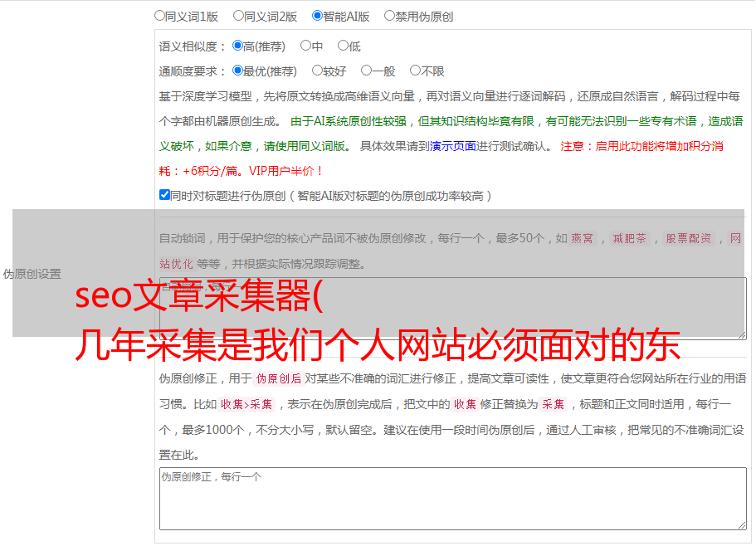This screenshot has height=546, width=756.
Task: Choose the 智能AI版 radio option
Action: point(317,16)
